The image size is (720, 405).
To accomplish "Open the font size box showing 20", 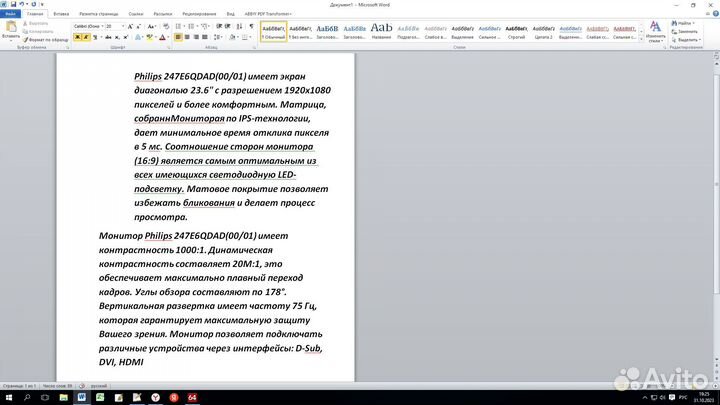I will (115, 27).
